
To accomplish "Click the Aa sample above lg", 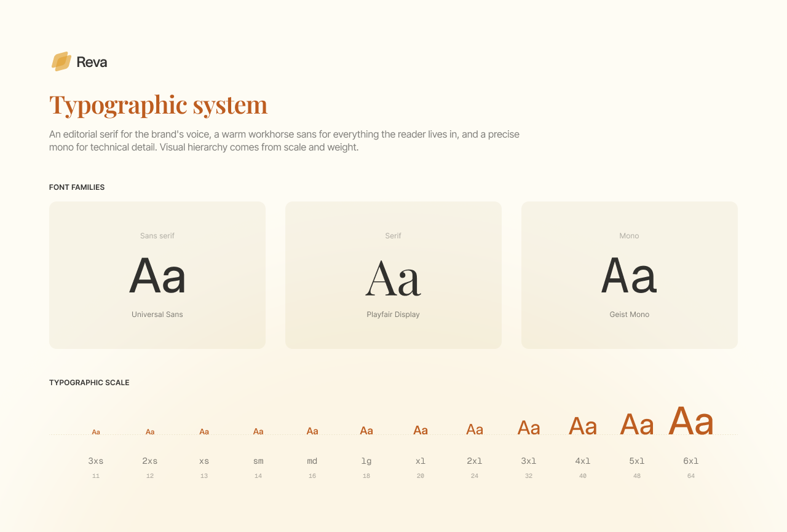I will [366, 431].
